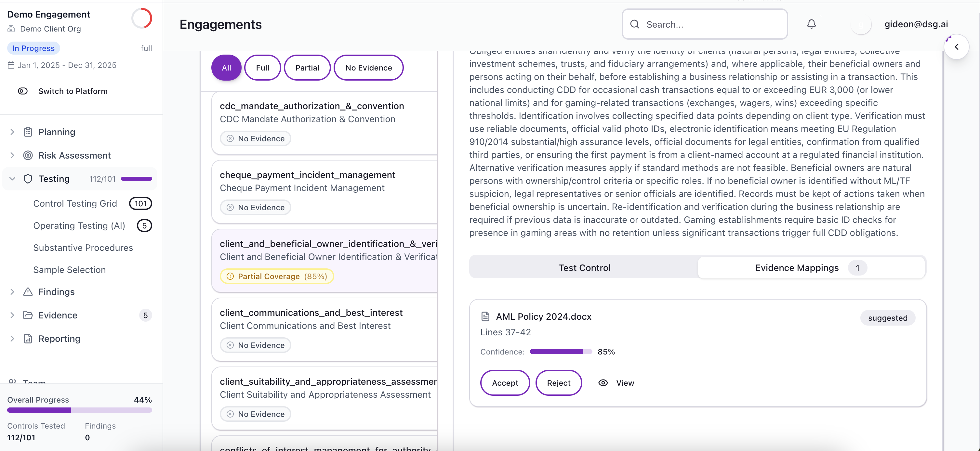Click the calendar icon beside engagement dates
The height and width of the screenshot is (451, 980).
[11, 65]
